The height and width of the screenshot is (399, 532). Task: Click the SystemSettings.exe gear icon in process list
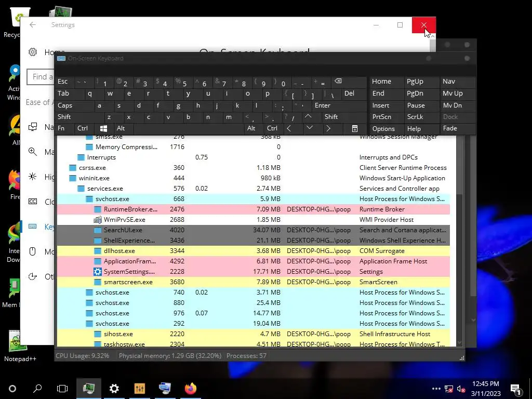click(97, 271)
